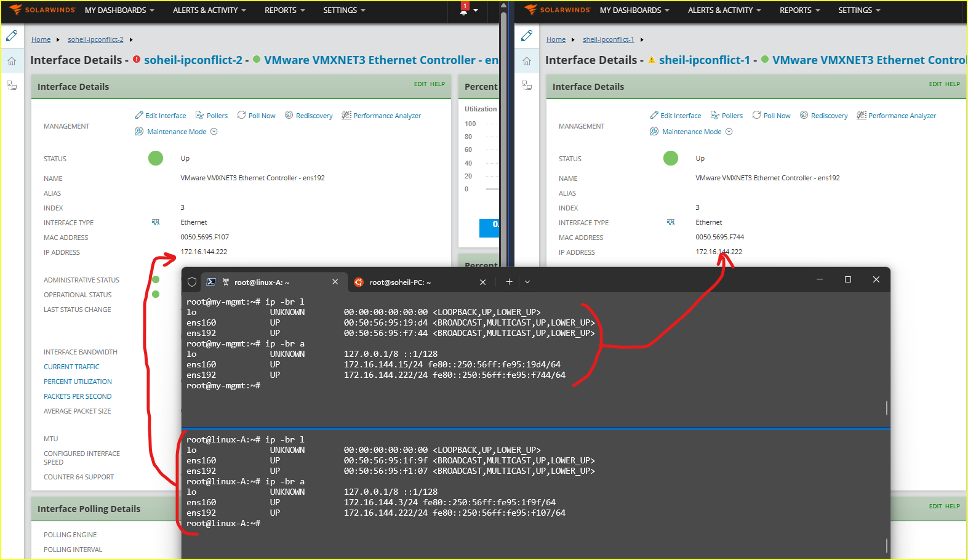The image size is (968, 560).
Task: Click the shield icon in the terminal title bar
Action: point(192,282)
